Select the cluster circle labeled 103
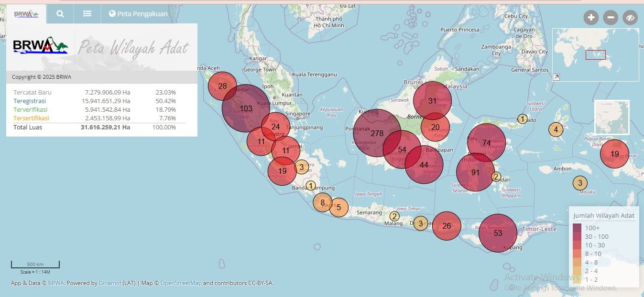 [246, 108]
